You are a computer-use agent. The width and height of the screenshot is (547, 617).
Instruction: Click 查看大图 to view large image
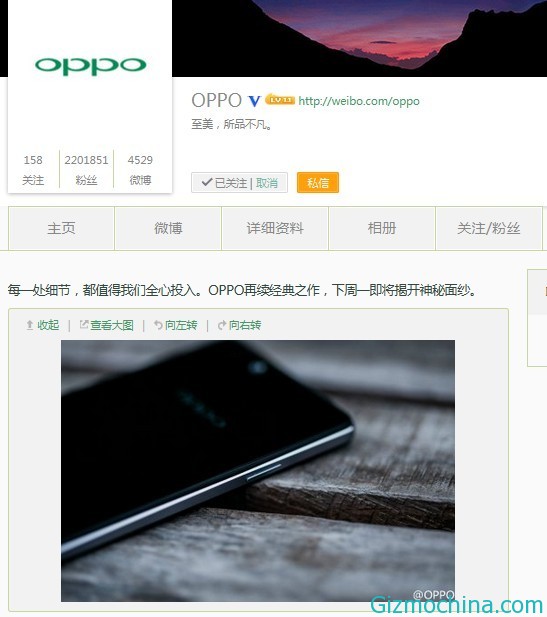pos(107,325)
